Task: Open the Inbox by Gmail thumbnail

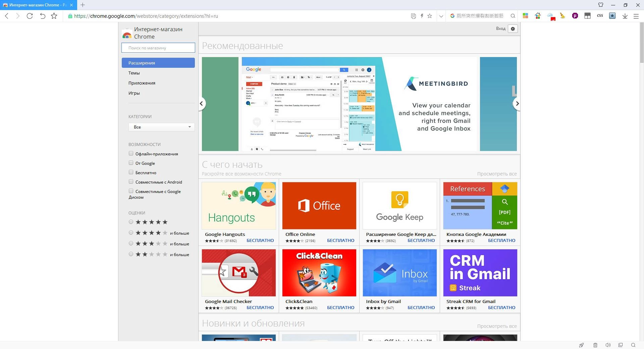Action: (x=399, y=273)
